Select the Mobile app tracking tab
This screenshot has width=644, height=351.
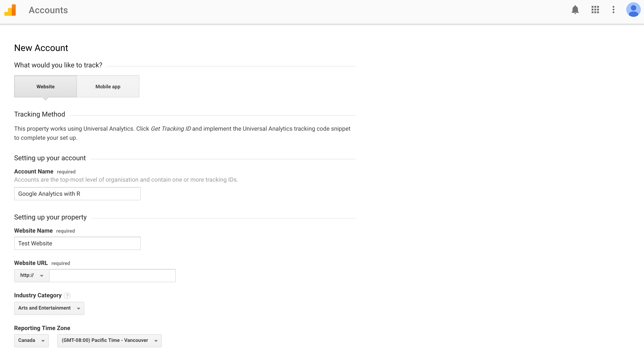tap(108, 86)
